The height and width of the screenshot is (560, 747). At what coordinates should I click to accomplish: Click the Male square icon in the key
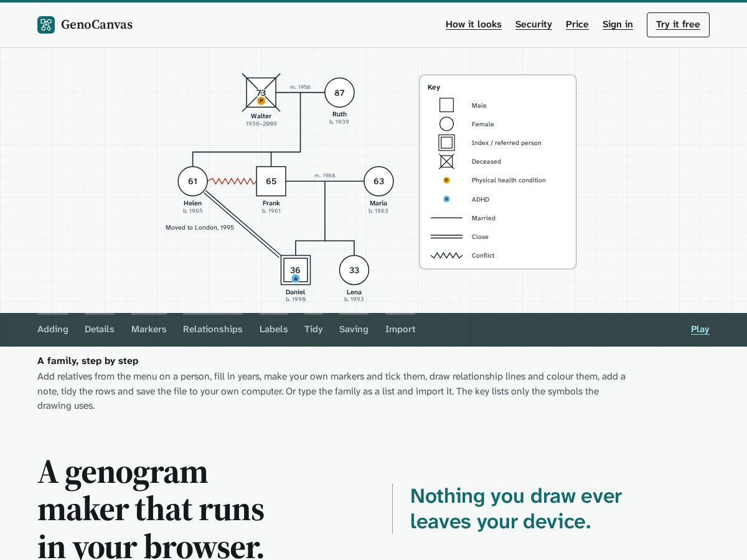(446, 105)
